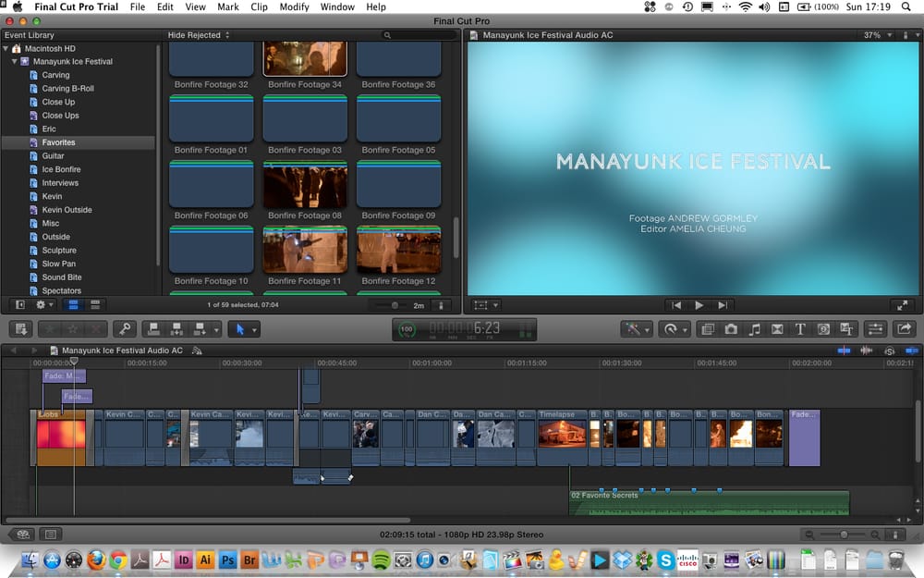
Task: Open the Event Library gear action menu
Action: pyautogui.click(x=44, y=305)
